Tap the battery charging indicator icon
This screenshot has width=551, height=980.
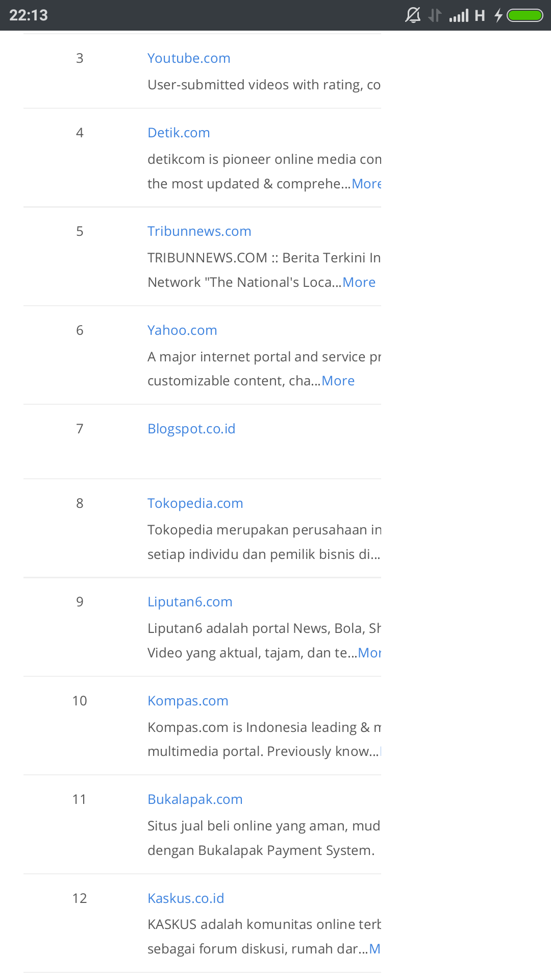(x=519, y=15)
